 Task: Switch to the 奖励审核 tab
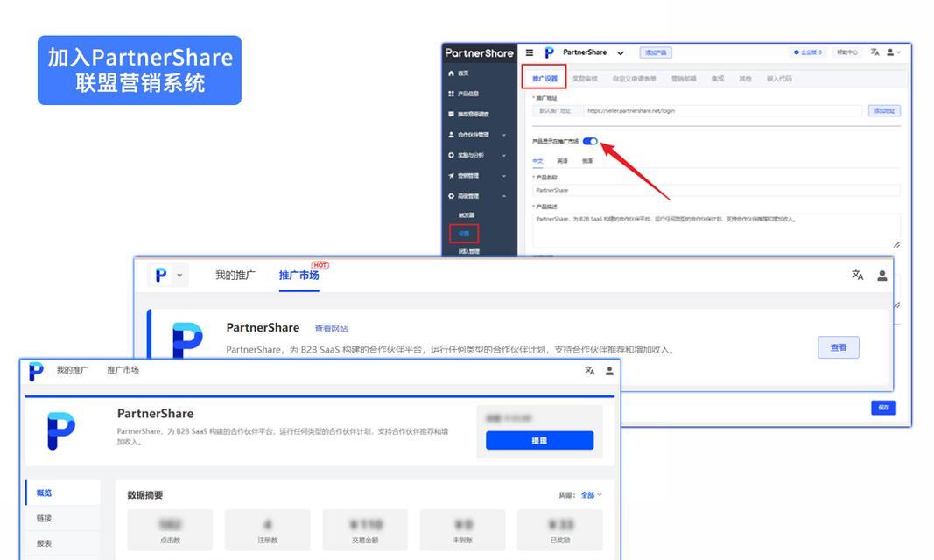[585, 79]
